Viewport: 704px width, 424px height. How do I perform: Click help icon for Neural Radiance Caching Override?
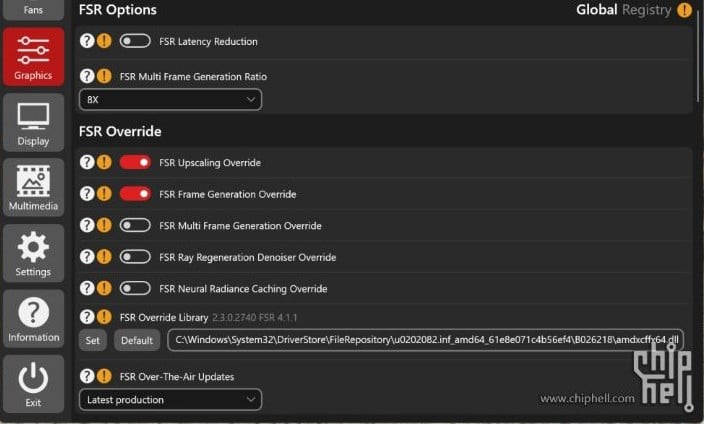pyautogui.click(x=87, y=288)
